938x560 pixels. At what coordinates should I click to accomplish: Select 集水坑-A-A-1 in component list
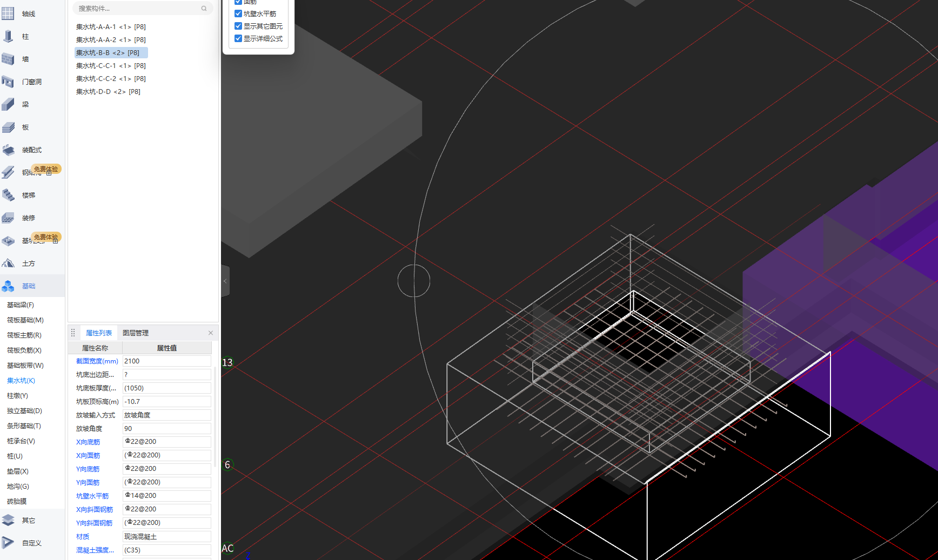pyautogui.click(x=111, y=26)
